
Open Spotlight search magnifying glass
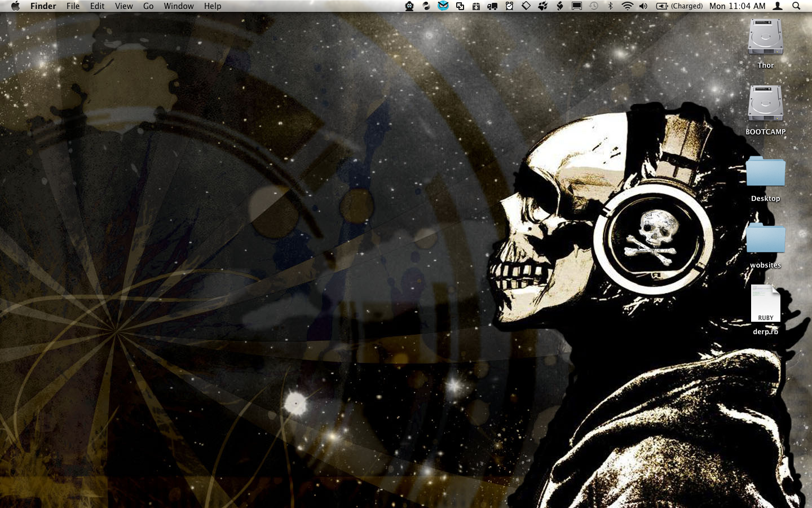click(796, 6)
